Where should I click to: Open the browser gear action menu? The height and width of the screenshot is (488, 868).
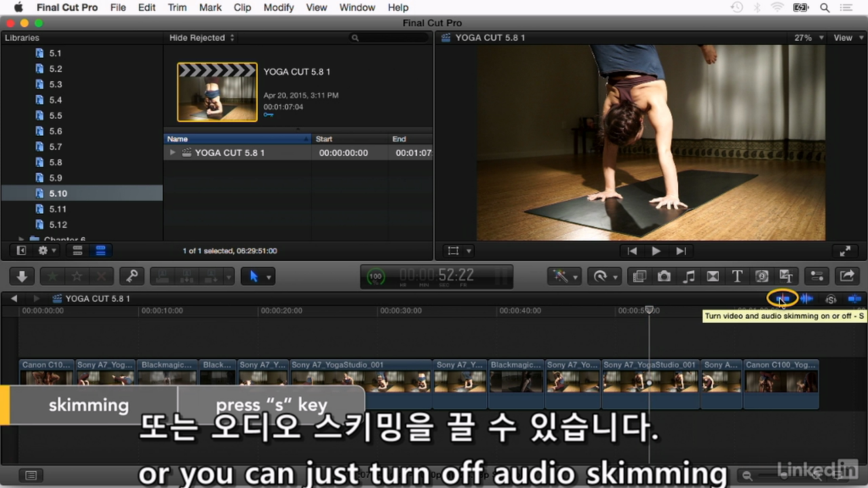click(x=47, y=251)
